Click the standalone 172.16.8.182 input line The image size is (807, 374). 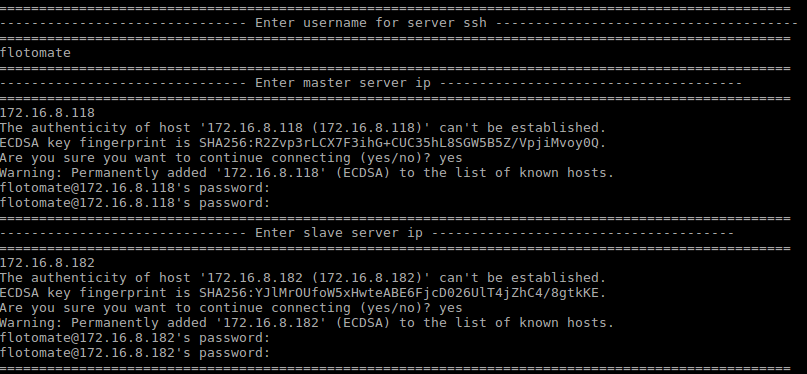(x=47, y=263)
